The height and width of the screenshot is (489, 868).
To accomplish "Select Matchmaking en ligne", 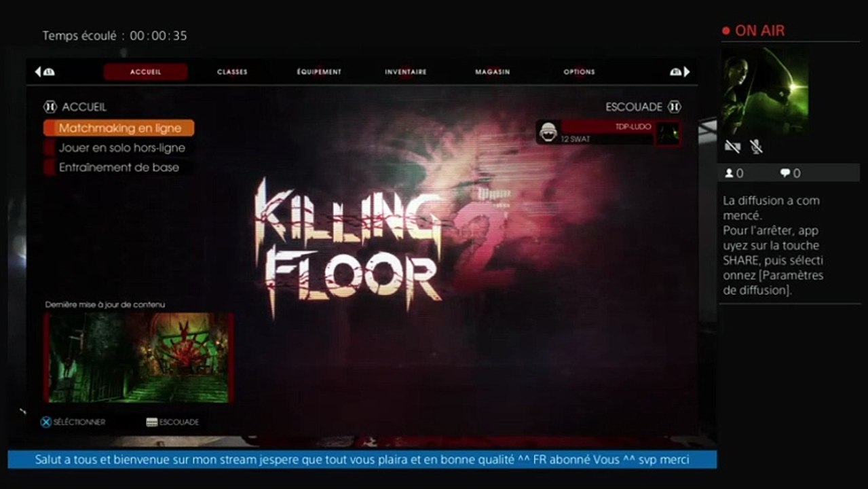I will pos(119,128).
